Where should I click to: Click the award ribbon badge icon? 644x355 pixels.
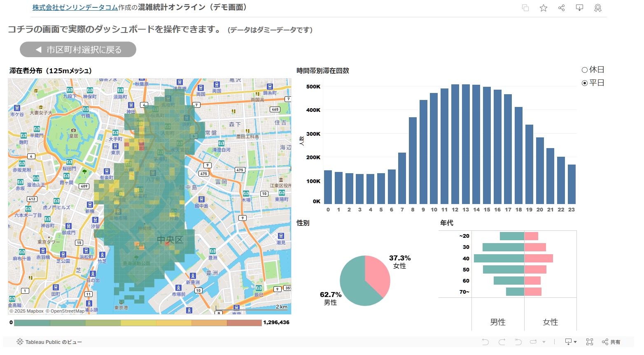[598, 8]
